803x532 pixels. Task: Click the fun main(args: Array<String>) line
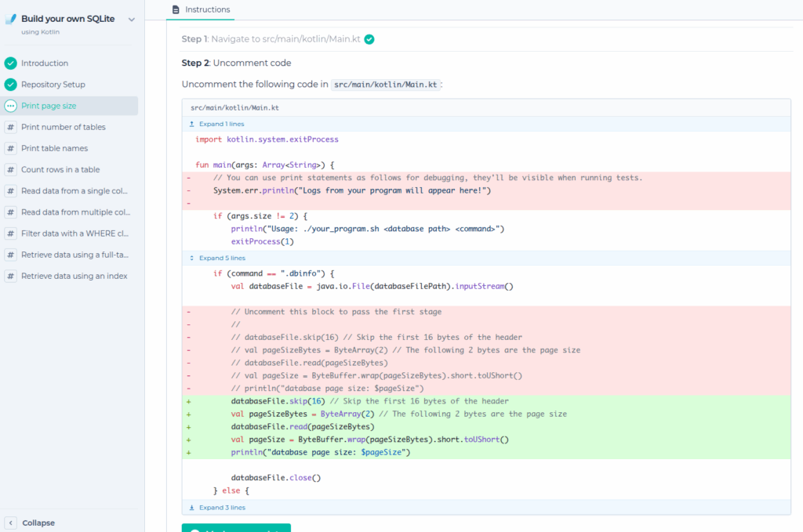point(265,165)
